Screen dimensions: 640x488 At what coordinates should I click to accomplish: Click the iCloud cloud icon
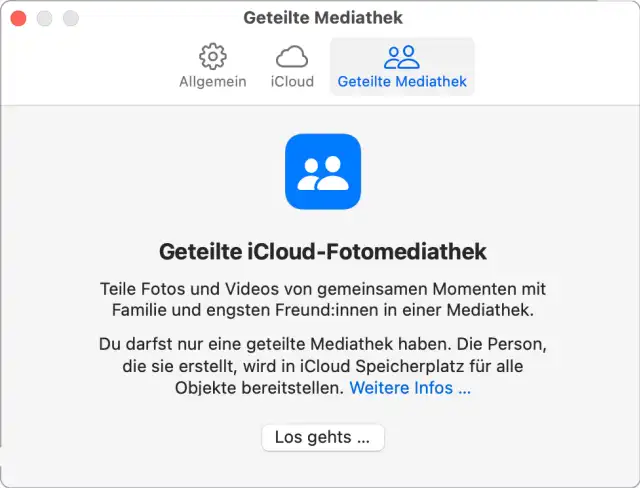(292, 56)
